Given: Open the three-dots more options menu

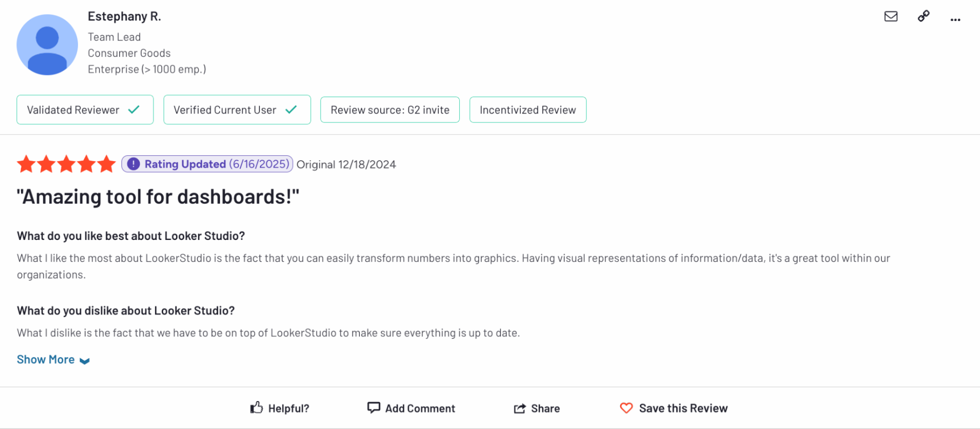Looking at the screenshot, I should point(955,20).
